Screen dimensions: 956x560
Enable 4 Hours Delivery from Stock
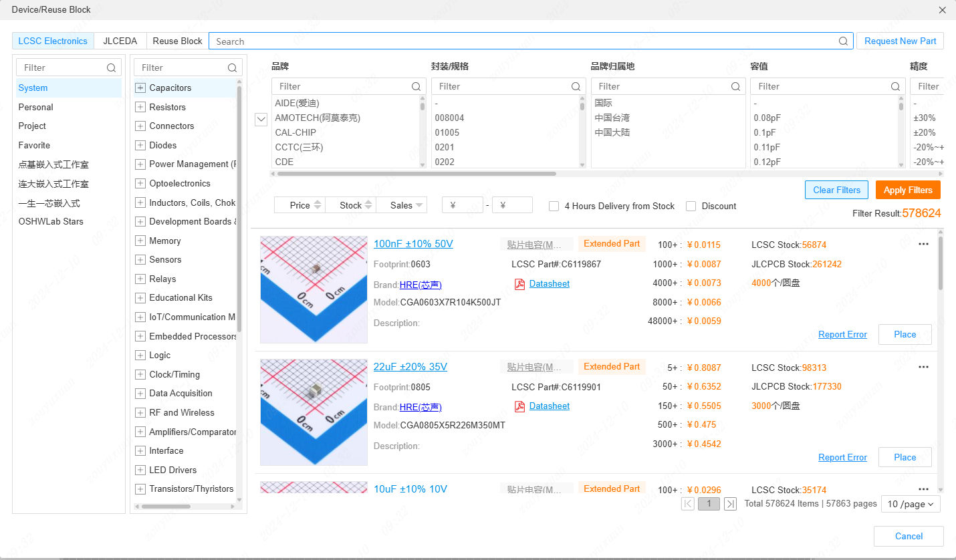click(x=554, y=206)
